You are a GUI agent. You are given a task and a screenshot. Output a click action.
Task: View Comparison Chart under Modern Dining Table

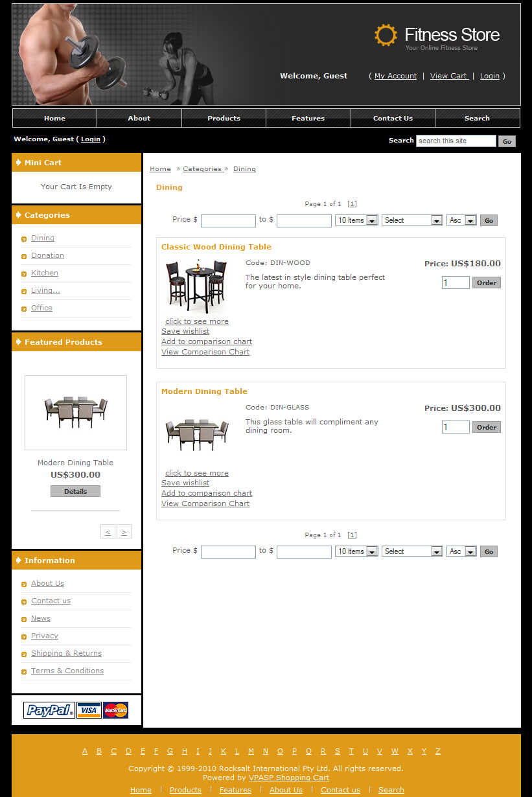pos(205,503)
